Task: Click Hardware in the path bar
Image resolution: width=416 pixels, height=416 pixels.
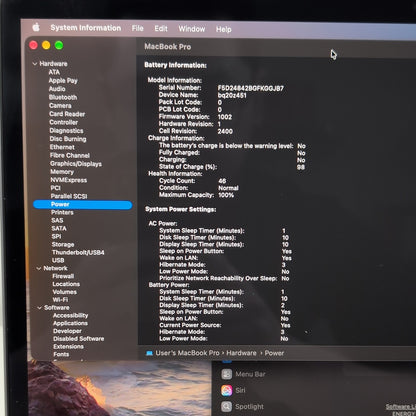Action: [241, 353]
